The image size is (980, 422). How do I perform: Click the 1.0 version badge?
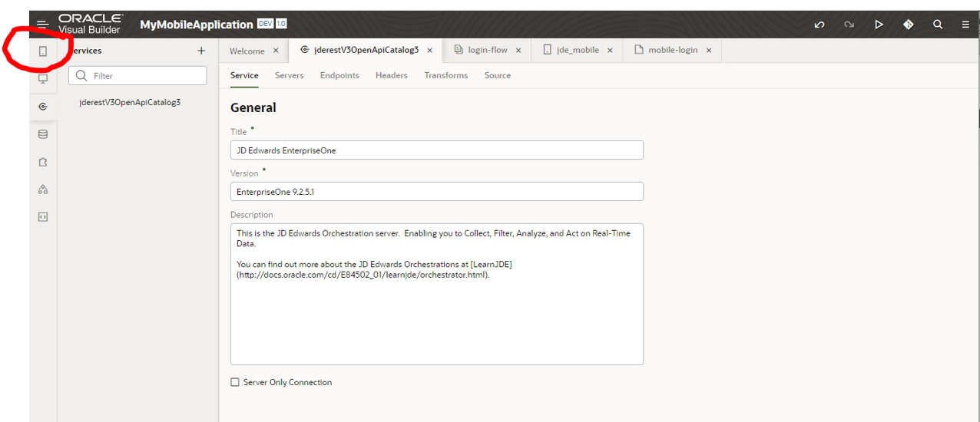click(281, 25)
